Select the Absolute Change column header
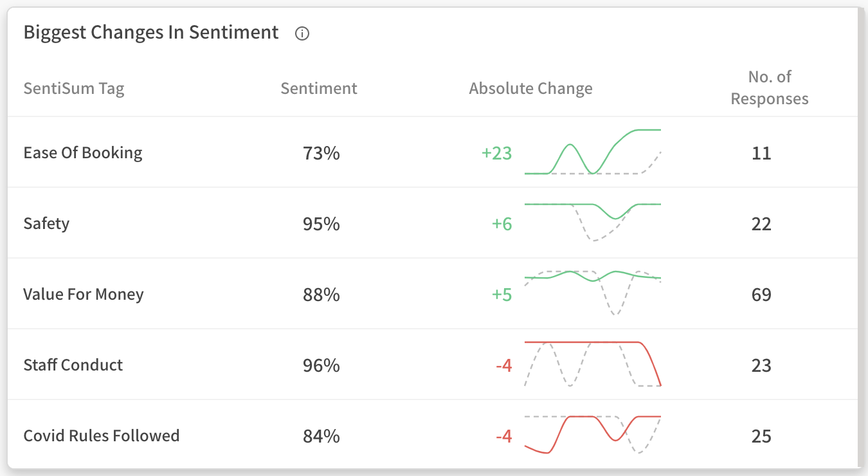The width and height of the screenshot is (868, 476). coord(530,88)
